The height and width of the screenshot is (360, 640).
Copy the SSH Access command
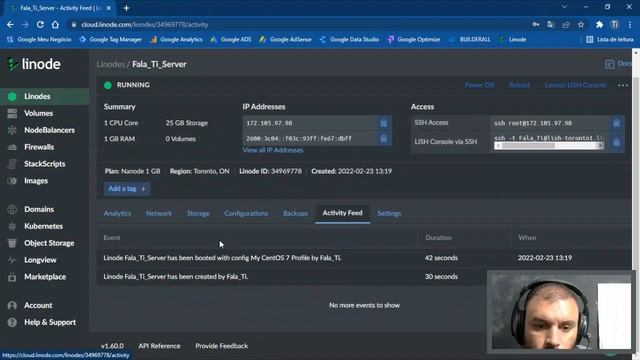tap(616, 123)
